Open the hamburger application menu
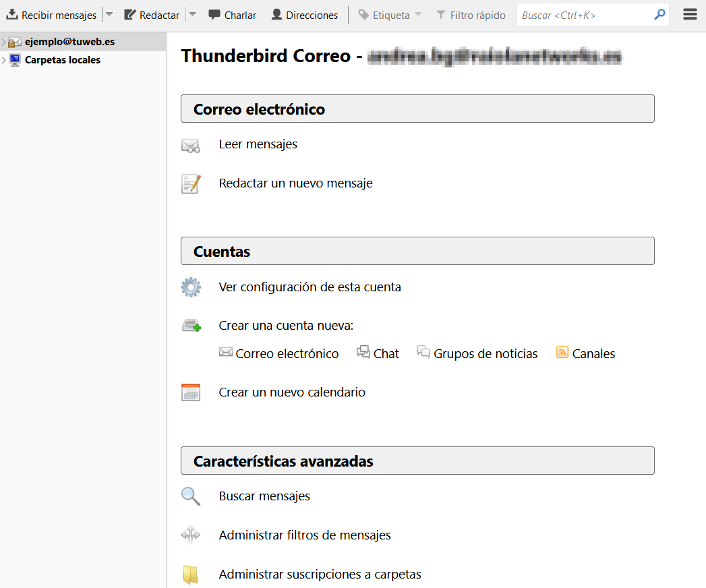Image resolution: width=706 pixels, height=588 pixels. 690,15
